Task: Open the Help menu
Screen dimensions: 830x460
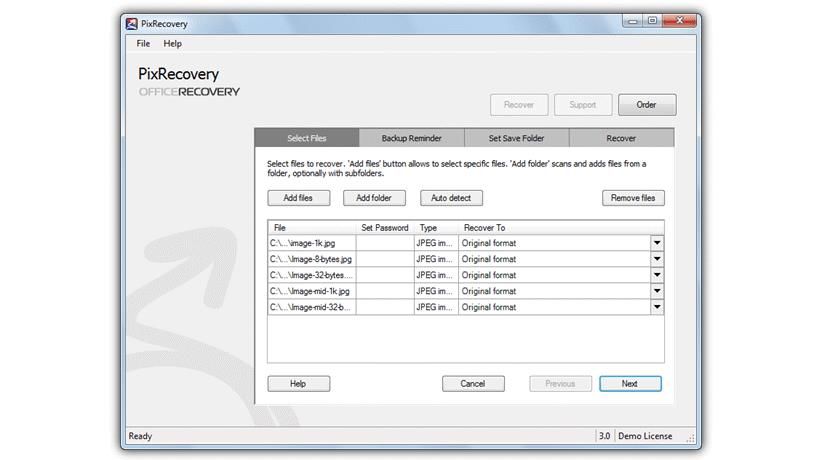Action: click(x=173, y=44)
